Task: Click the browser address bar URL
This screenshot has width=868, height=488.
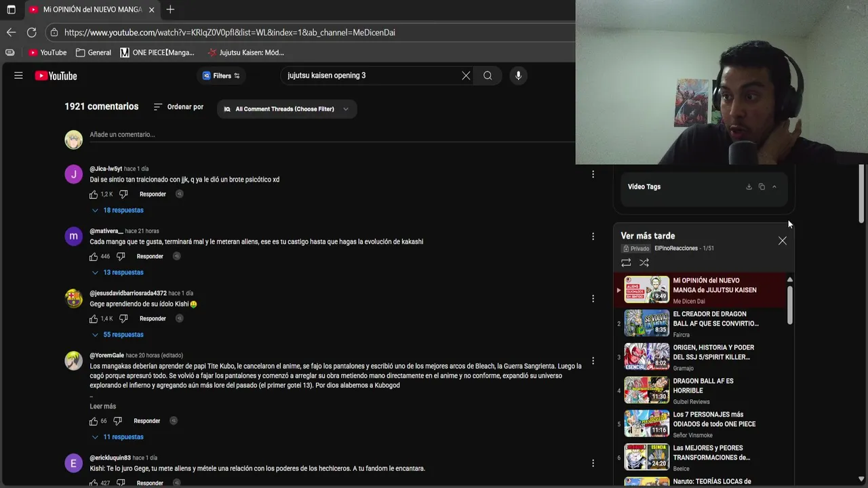Action: 230,33
